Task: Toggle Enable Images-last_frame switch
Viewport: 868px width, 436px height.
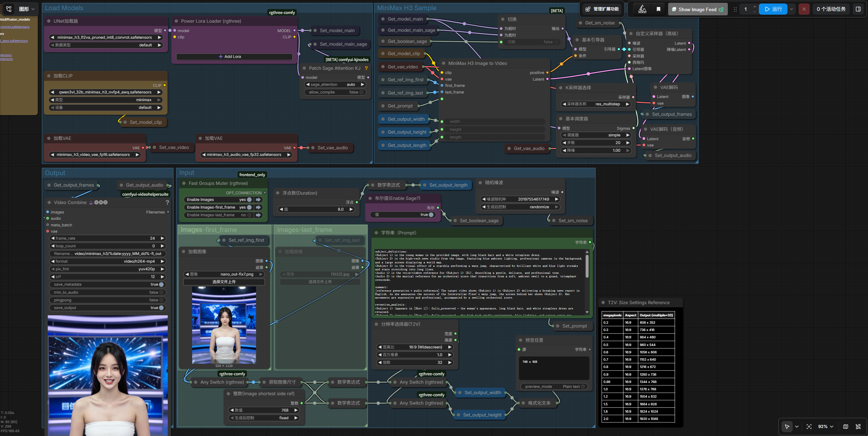Action: [x=249, y=215]
